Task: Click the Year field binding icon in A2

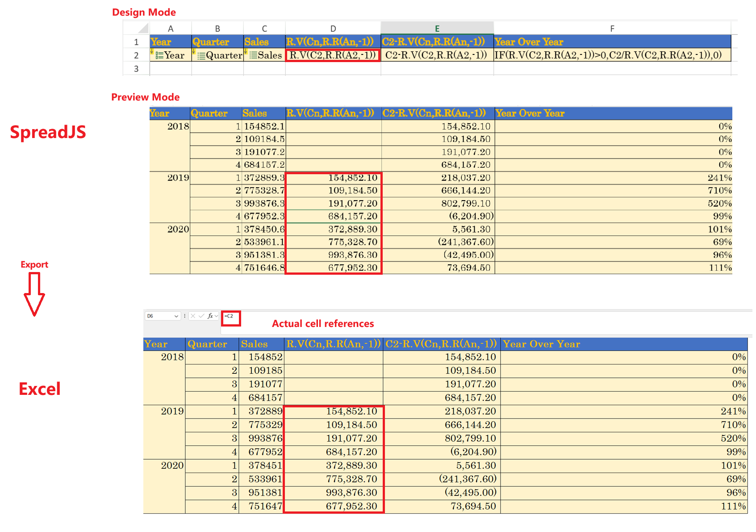Action: pos(159,56)
